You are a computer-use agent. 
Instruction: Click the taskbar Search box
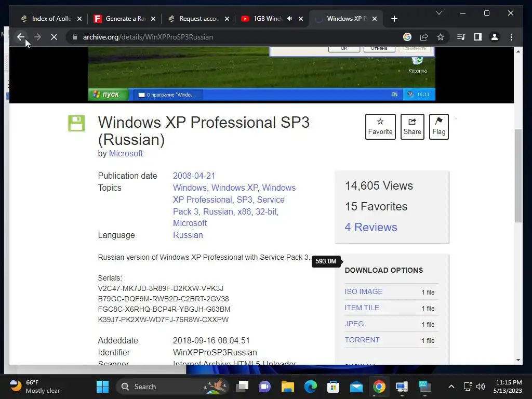172,387
